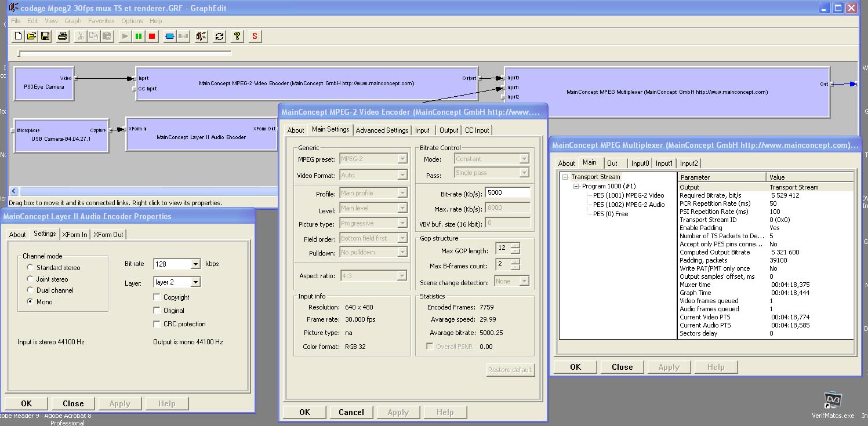
Task: Open the Graph menu
Action: 73,21
